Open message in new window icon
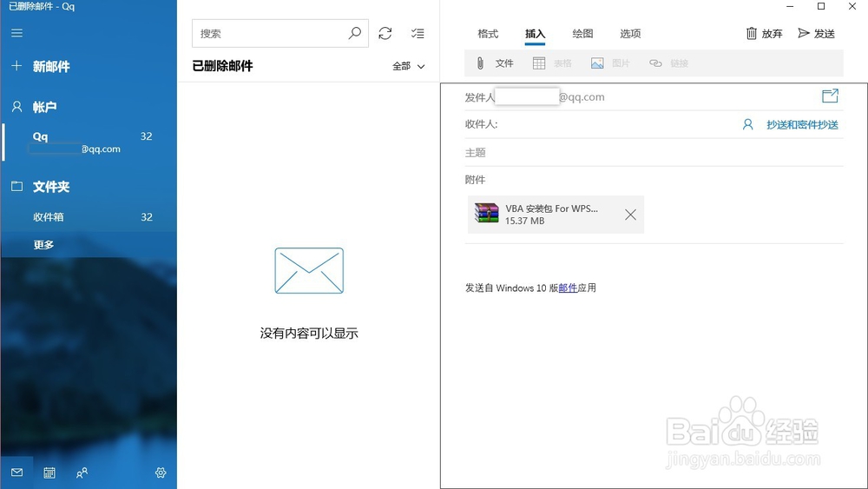This screenshot has width=868, height=489. [x=830, y=96]
